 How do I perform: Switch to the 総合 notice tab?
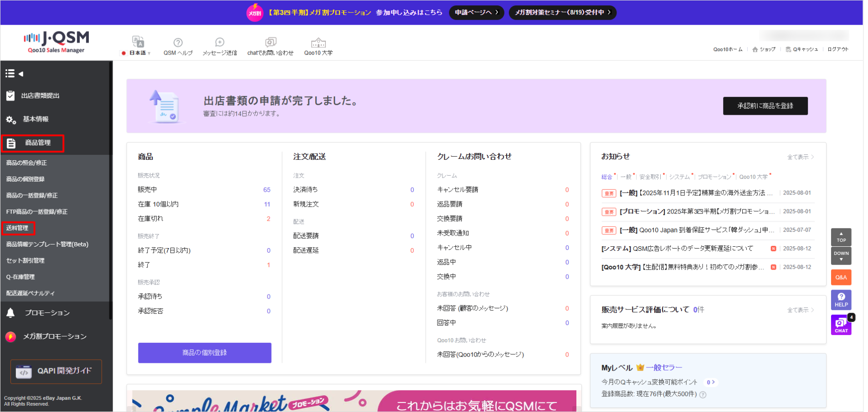(x=606, y=177)
